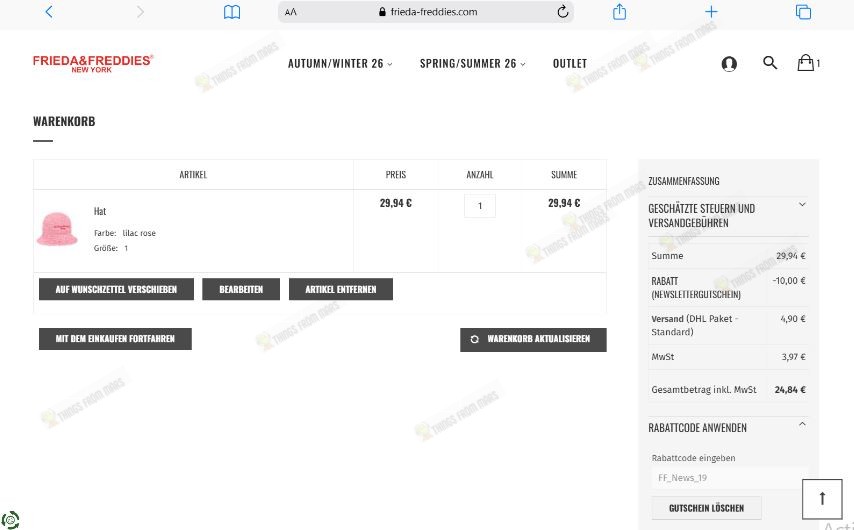
Task: Click the quantity field showing 1
Action: coord(480,206)
